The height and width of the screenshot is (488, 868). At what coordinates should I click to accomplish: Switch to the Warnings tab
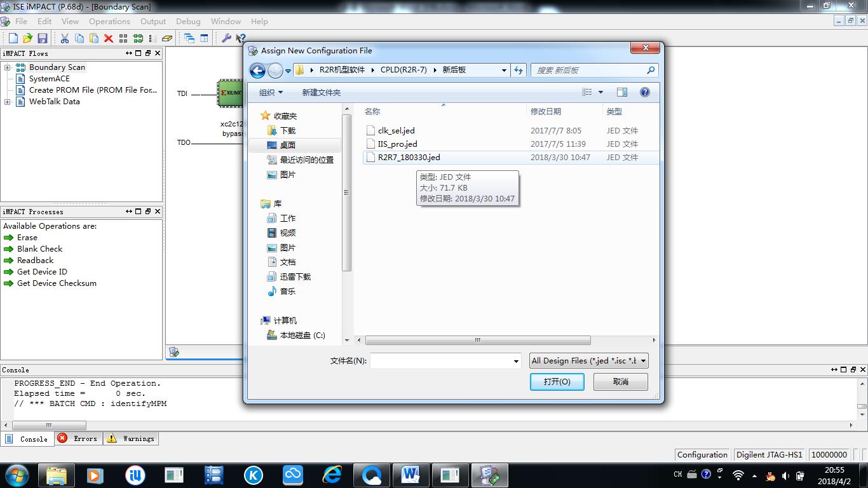point(130,438)
